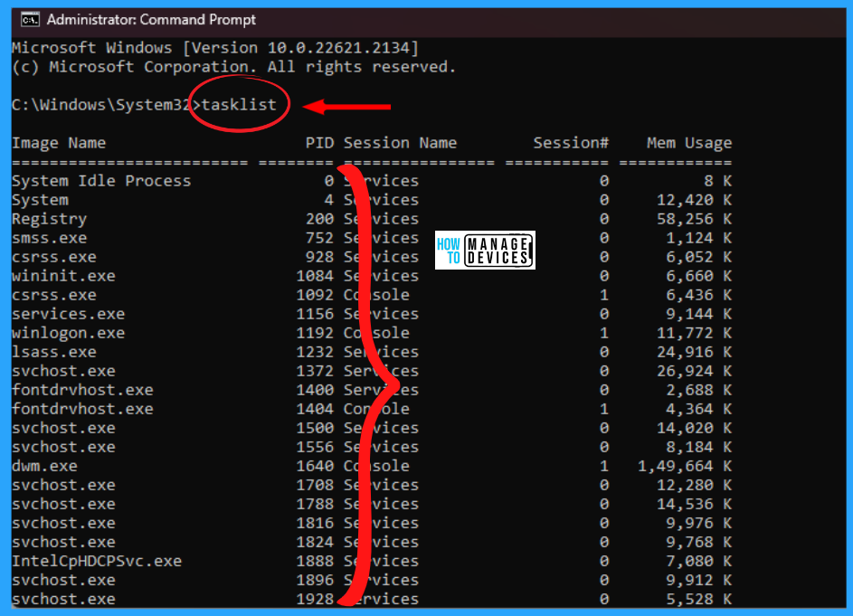853x616 pixels.
Task: Click the memory value 4,364 K
Action: (699, 410)
